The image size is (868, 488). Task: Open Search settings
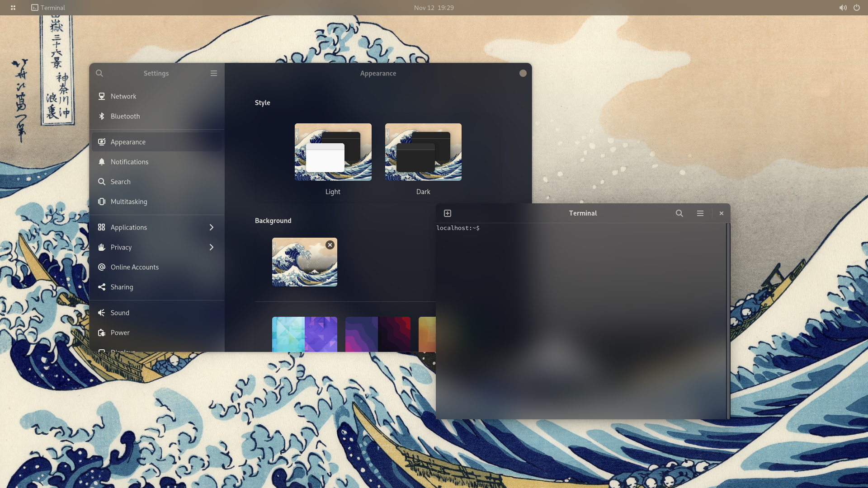click(157, 182)
